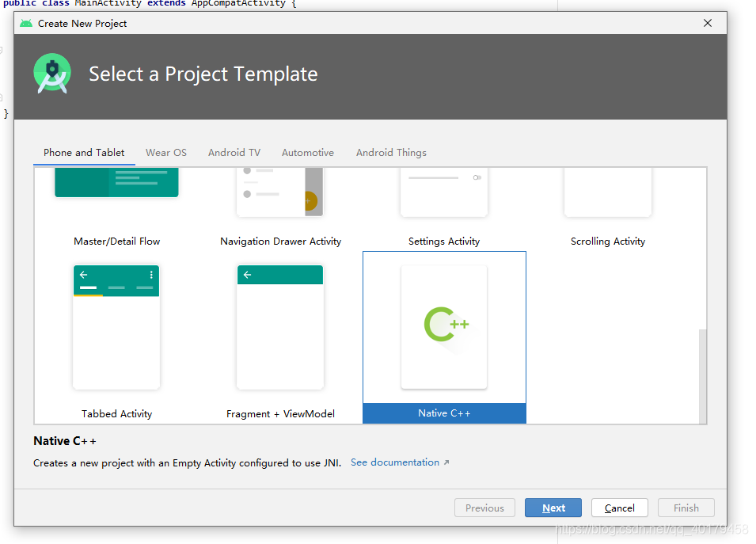Viewport: 756px width, 544px height.
Task: Click the Android Studio logo in header
Action: coord(52,74)
